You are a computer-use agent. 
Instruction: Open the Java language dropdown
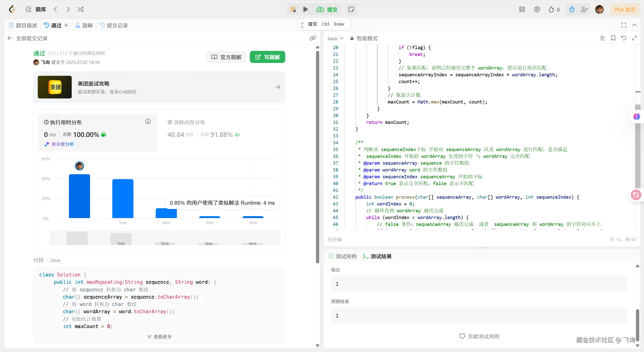point(335,38)
